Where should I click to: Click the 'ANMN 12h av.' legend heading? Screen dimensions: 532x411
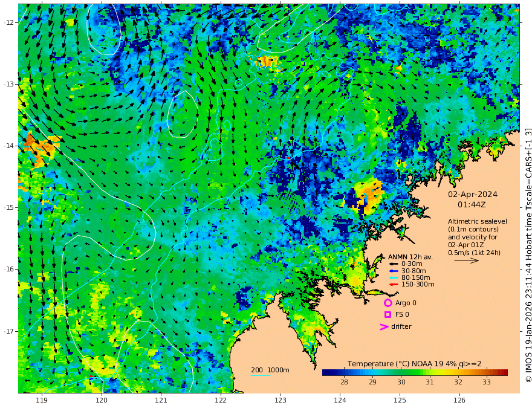(410, 257)
